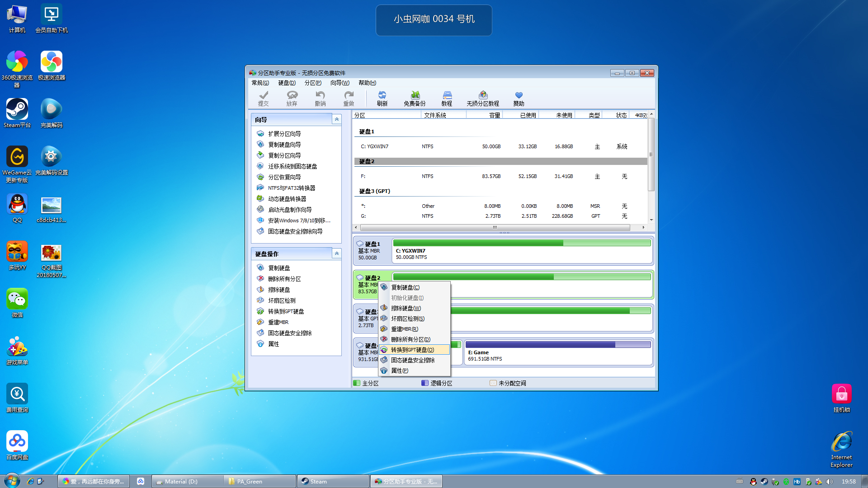The height and width of the screenshot is (488, 868).
Task: Select 固态硬盘安全擦除 in context menu
Action: [415, 360]
